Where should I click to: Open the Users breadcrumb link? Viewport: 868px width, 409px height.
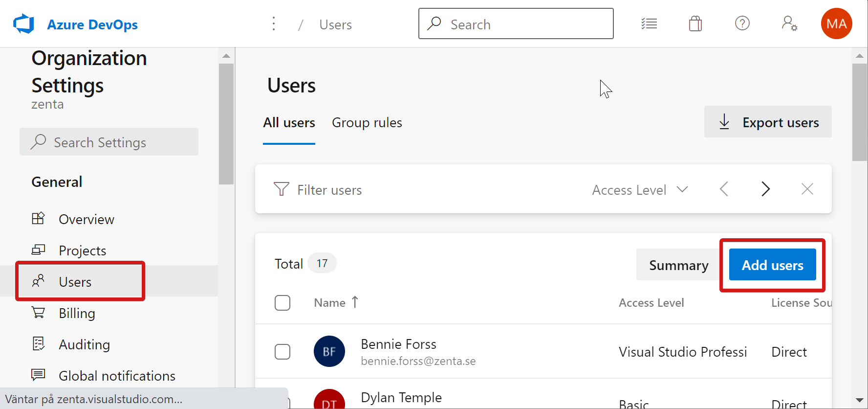tap(335, 24)
